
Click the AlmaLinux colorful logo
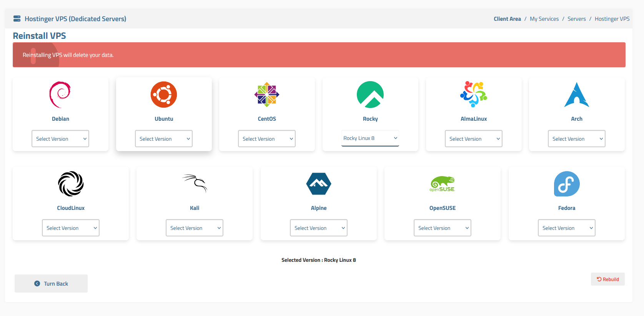point(474,94)
